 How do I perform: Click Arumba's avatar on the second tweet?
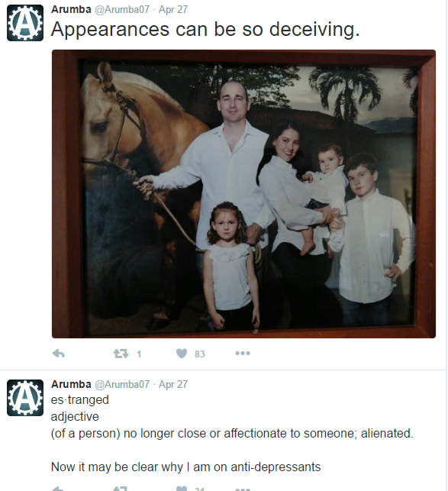click(x=25, y=398)
